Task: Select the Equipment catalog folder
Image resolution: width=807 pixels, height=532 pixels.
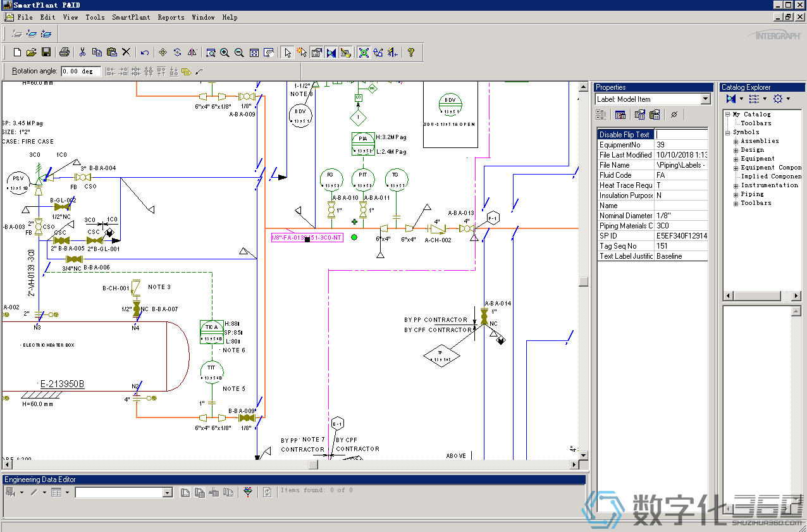Action: pos(757,159)
